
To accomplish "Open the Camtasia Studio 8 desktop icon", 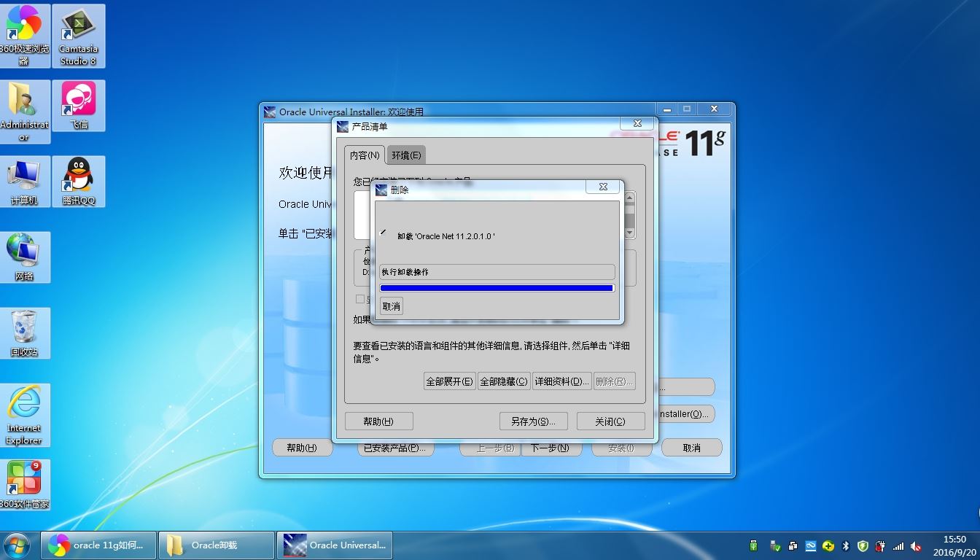I will [78, 36].
